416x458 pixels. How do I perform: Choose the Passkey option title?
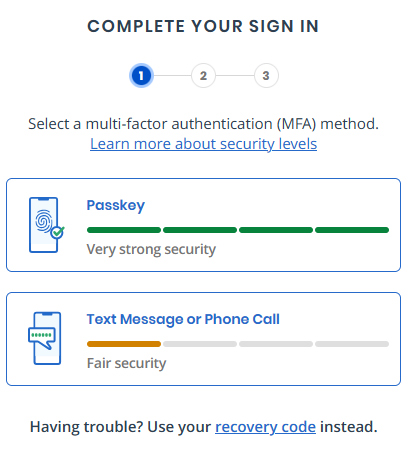[x=116, y=205]
